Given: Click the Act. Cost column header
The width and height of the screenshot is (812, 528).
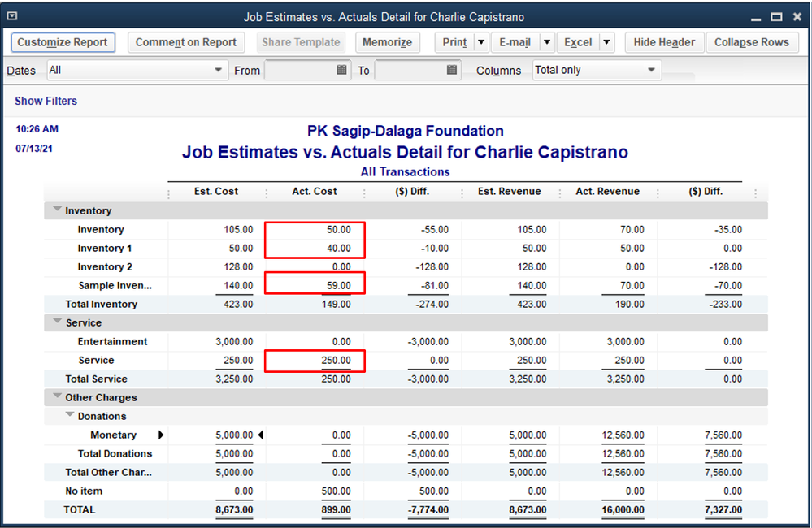Looking at the screenshot, I should (315, 191).
